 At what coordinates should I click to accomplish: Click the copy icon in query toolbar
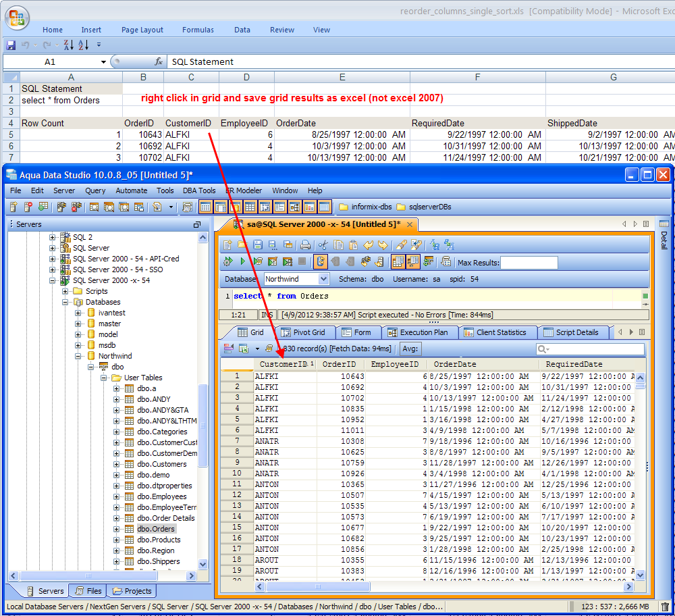338,245
